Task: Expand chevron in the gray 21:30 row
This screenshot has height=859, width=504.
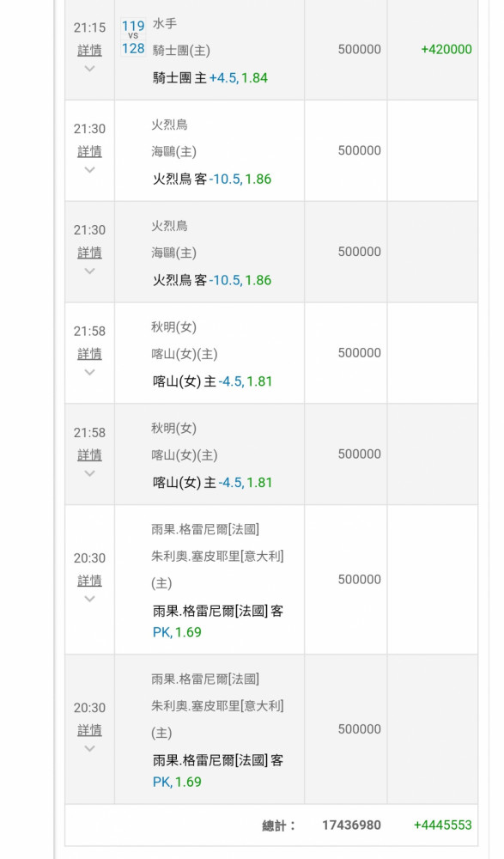Action: [x=89, y=271]
